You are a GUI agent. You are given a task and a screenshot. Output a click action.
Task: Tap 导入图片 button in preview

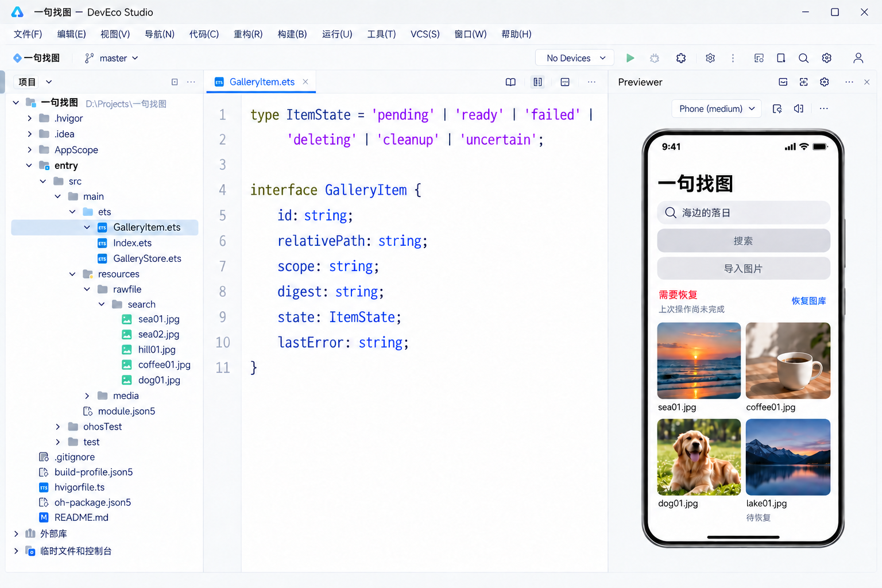(744, 268)
